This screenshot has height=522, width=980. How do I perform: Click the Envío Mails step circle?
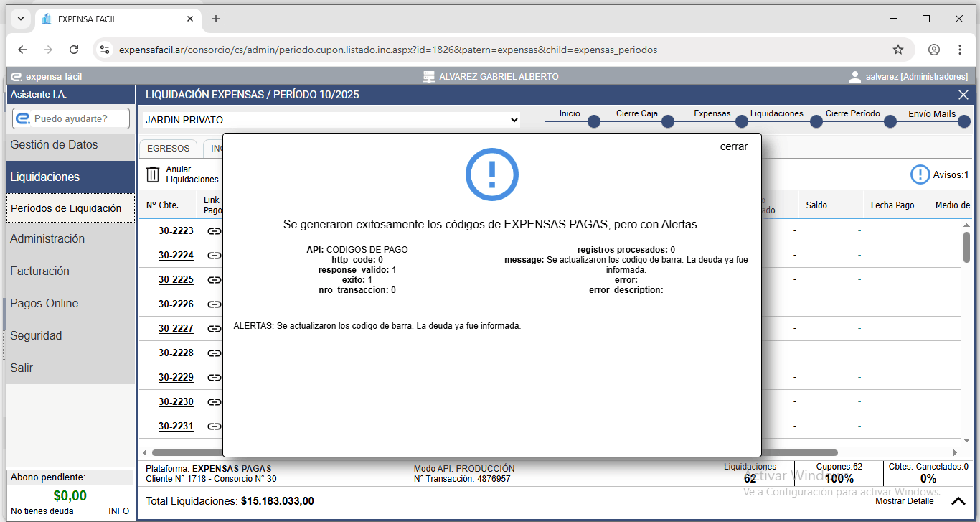pyautogui.click(x=963, y=122)
